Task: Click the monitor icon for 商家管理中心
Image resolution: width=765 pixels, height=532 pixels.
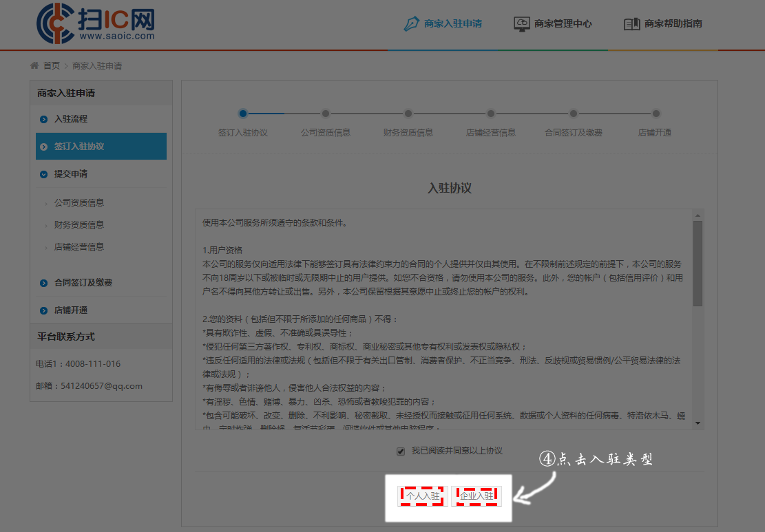Action: point(522,23)
